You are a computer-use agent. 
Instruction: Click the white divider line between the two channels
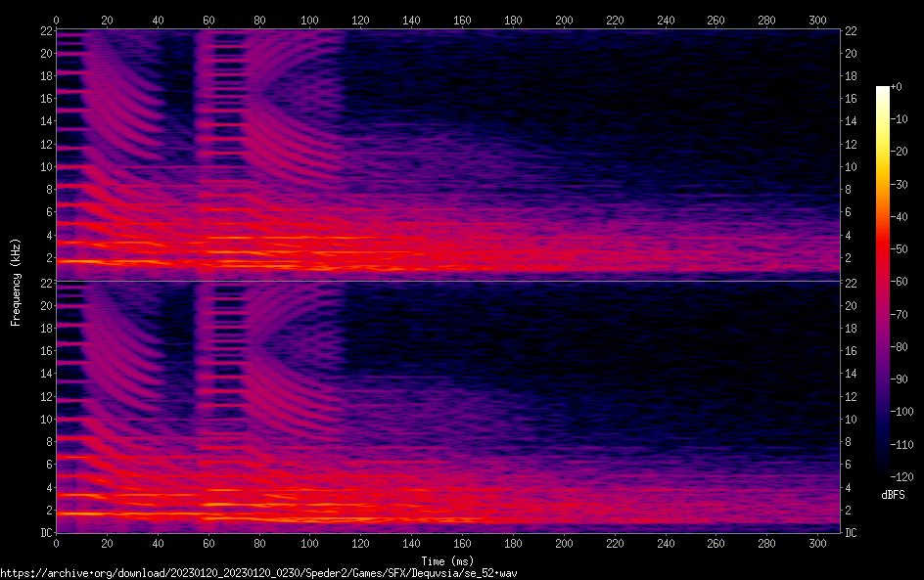[x=447, y=282]
